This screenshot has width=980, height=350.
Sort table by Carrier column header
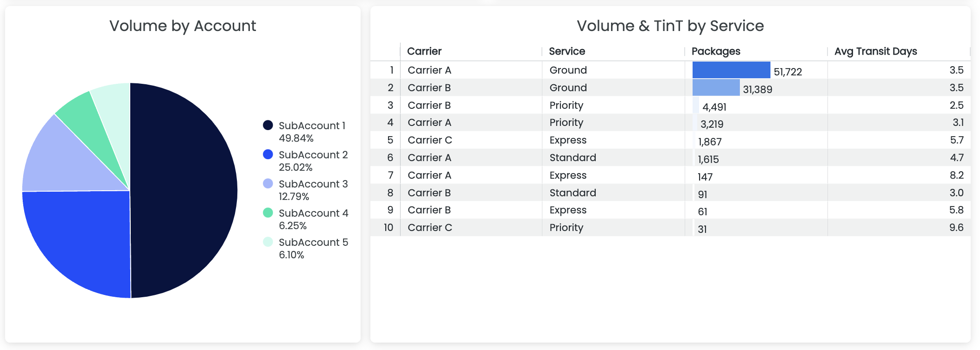(x=424, y=51)
